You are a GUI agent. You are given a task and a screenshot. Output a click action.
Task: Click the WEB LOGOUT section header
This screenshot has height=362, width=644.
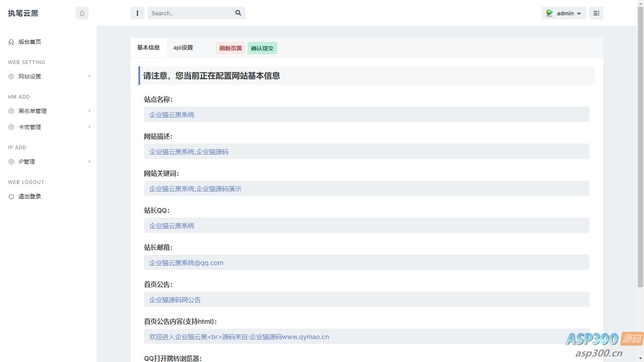pos(26,182)
